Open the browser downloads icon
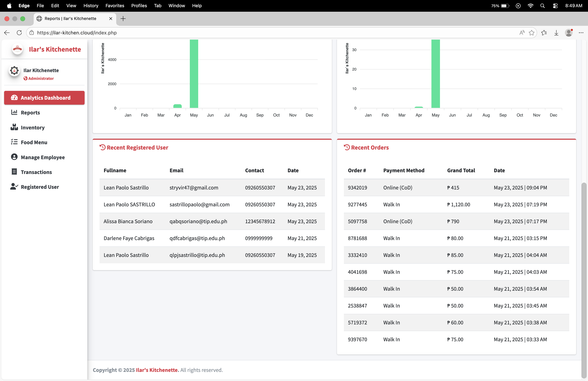Screen dimensions: 588x381 (556, 33)
